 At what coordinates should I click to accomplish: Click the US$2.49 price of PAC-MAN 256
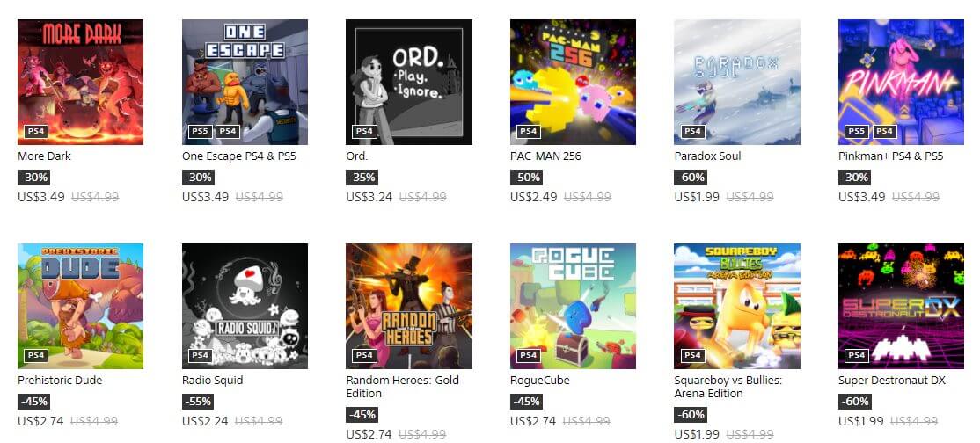click(533, 197)
